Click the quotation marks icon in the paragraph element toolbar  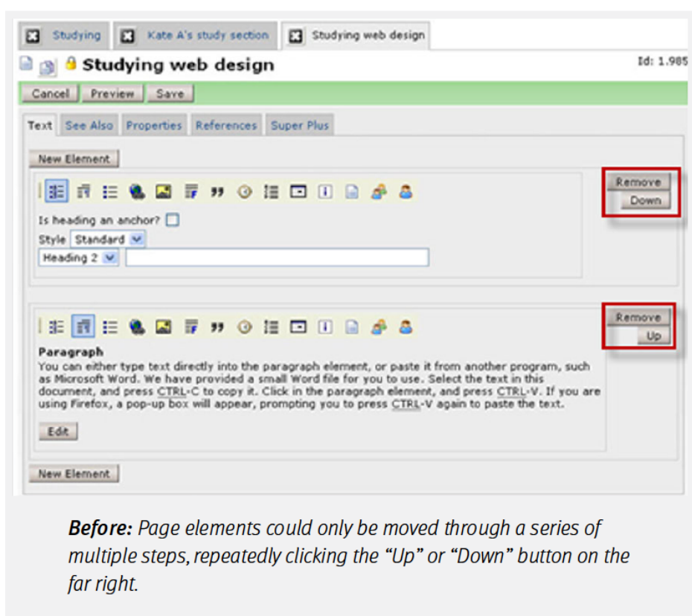(x=217, y=327)
